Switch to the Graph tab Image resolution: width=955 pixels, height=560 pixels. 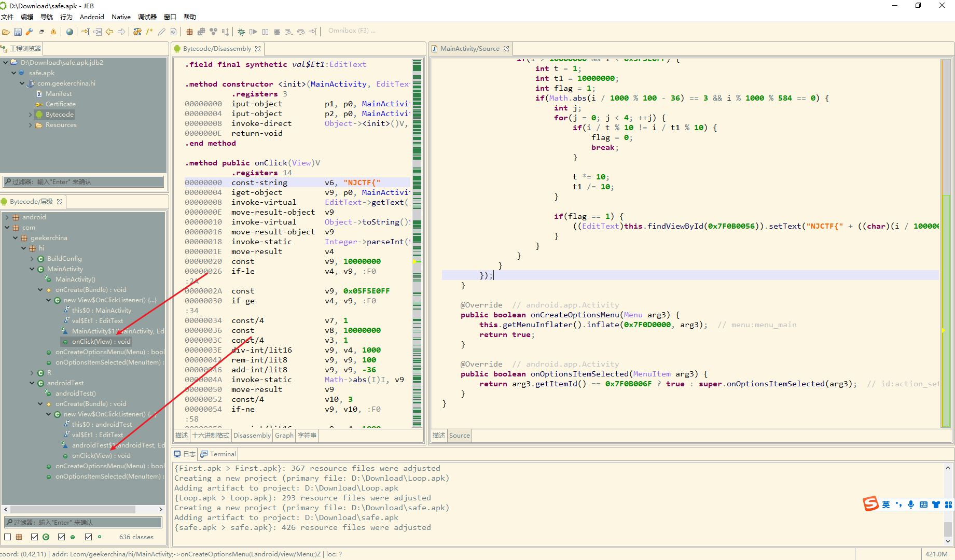coord(284,435)
